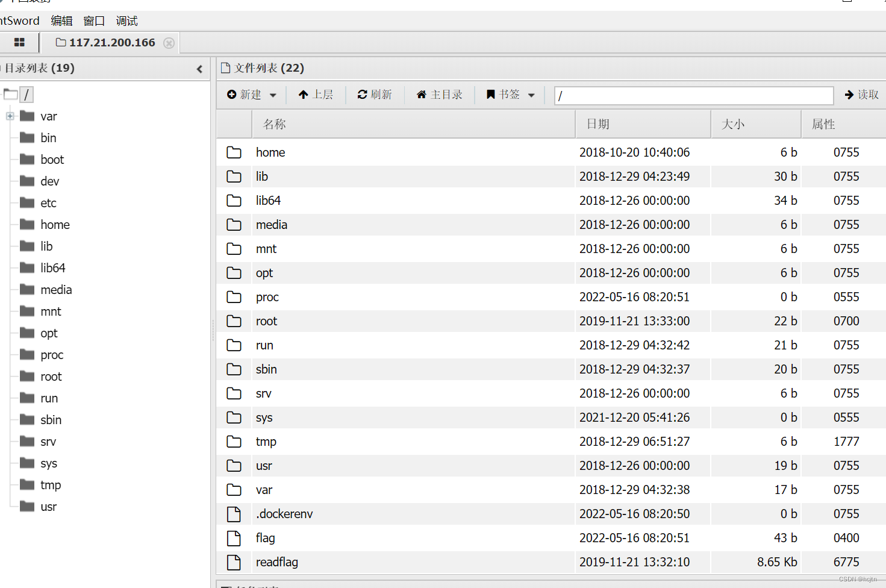This screenshot has height=588, width=886.
Task: Click the 读取 read path icon
Action: click(x=851, y=94)
